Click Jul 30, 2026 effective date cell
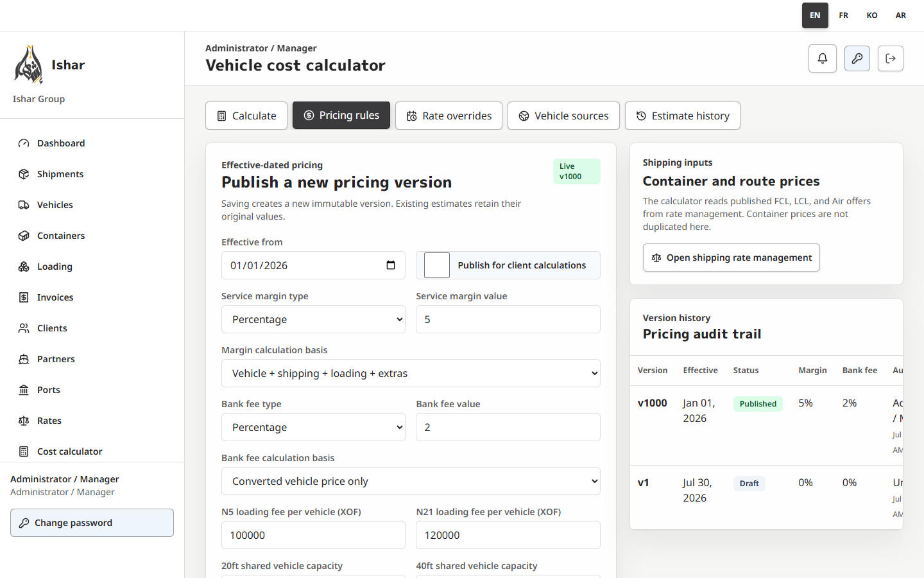924x578 pixels. (697, 490)
